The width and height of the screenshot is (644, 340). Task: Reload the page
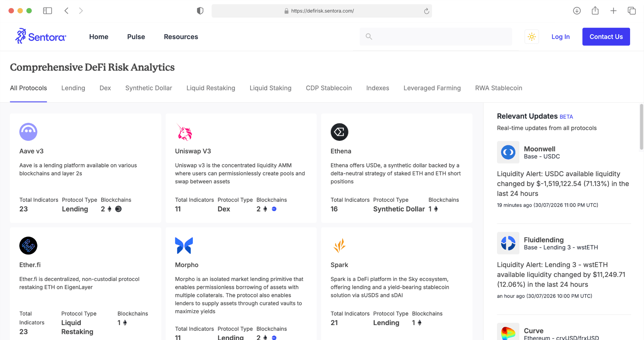pyautogui.click(x=426, y=11)
